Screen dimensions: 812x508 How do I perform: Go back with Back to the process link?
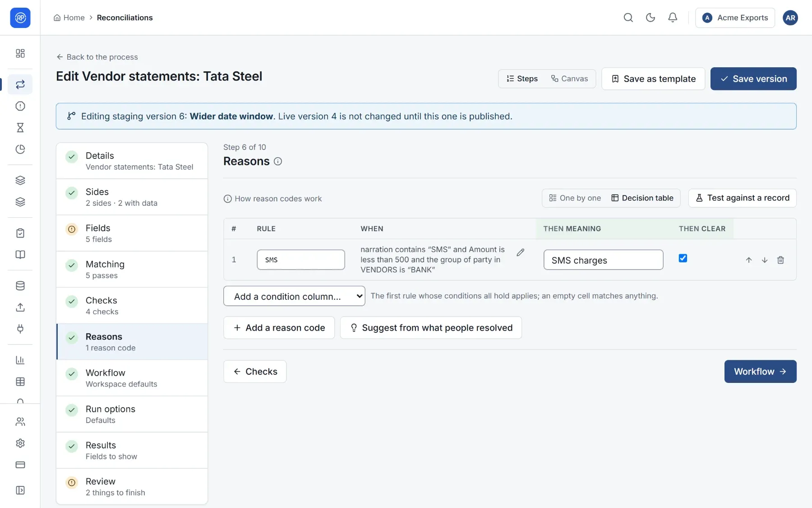(x=97, y=57)
